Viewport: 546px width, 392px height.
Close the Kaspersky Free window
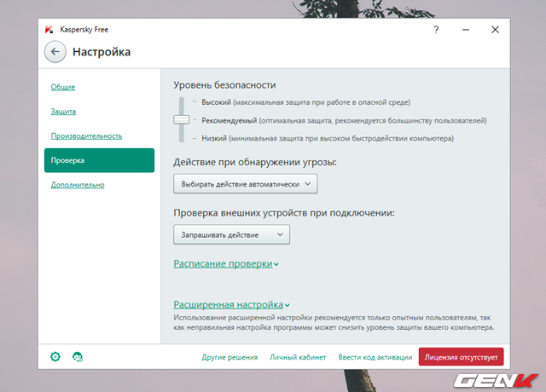tap(495, 29)
